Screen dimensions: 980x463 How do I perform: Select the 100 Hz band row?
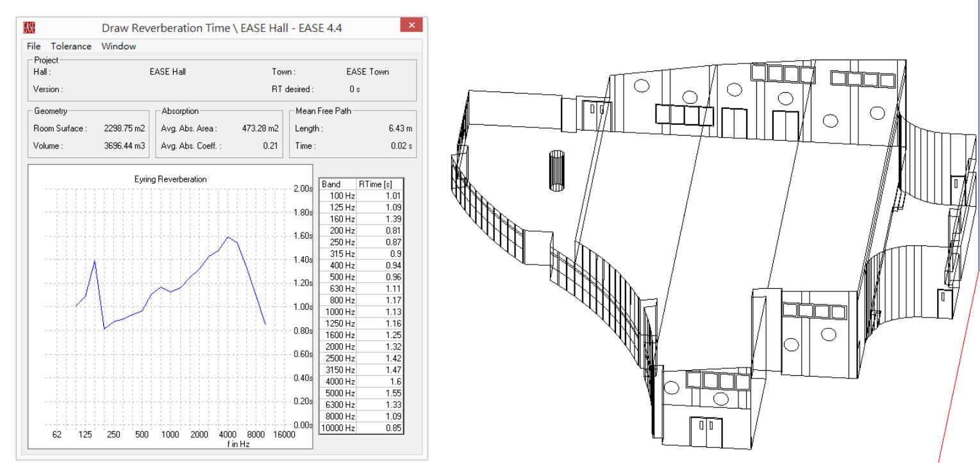361,195
